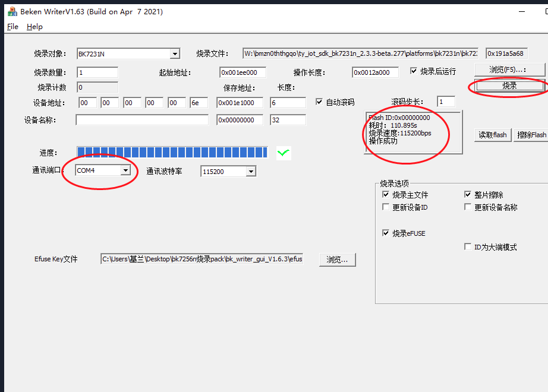Click the green checkmark success icon

pos(284,153)
